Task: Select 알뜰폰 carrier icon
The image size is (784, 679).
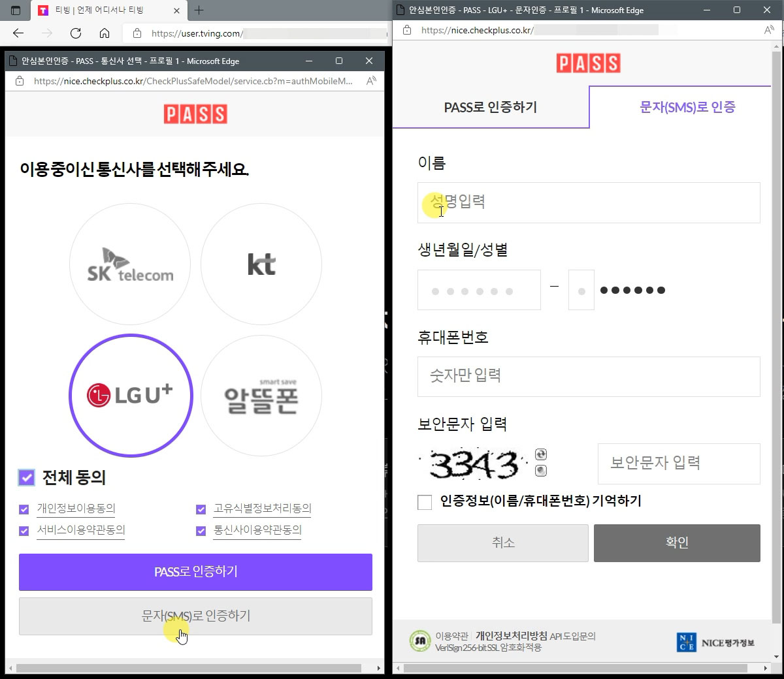Action: point(261,396)
